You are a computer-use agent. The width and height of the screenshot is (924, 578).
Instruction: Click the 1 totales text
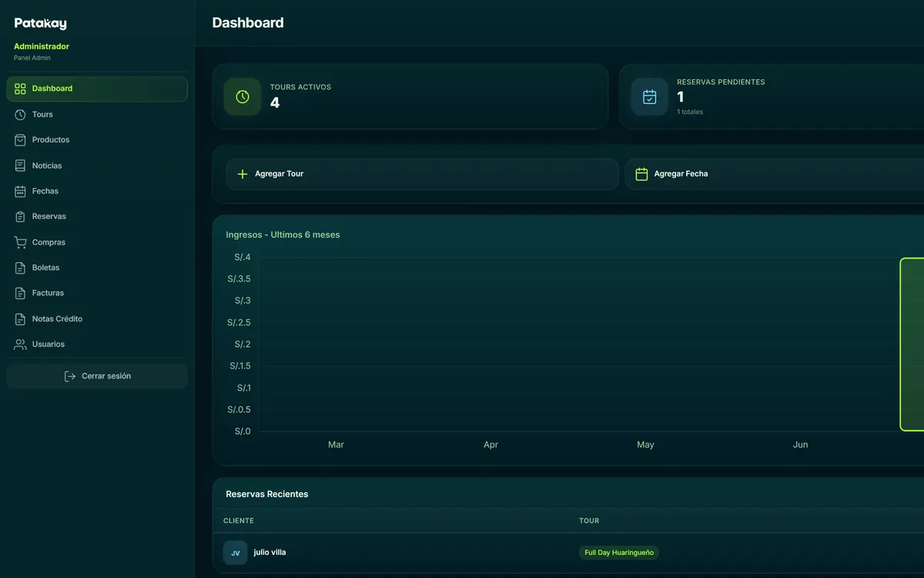coord(690,112)
